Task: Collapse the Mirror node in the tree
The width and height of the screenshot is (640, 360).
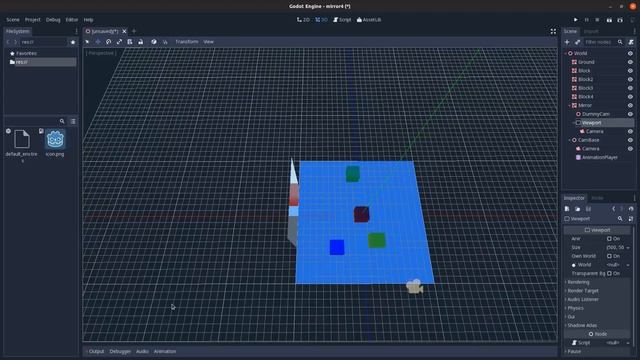Action: [570, 105]
